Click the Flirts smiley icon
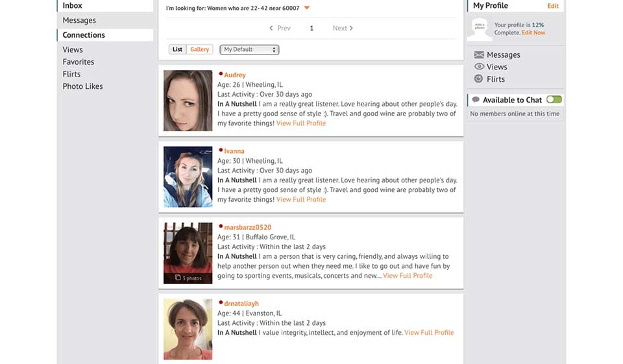This screenshot has height=364, width=623. point(479,79)
